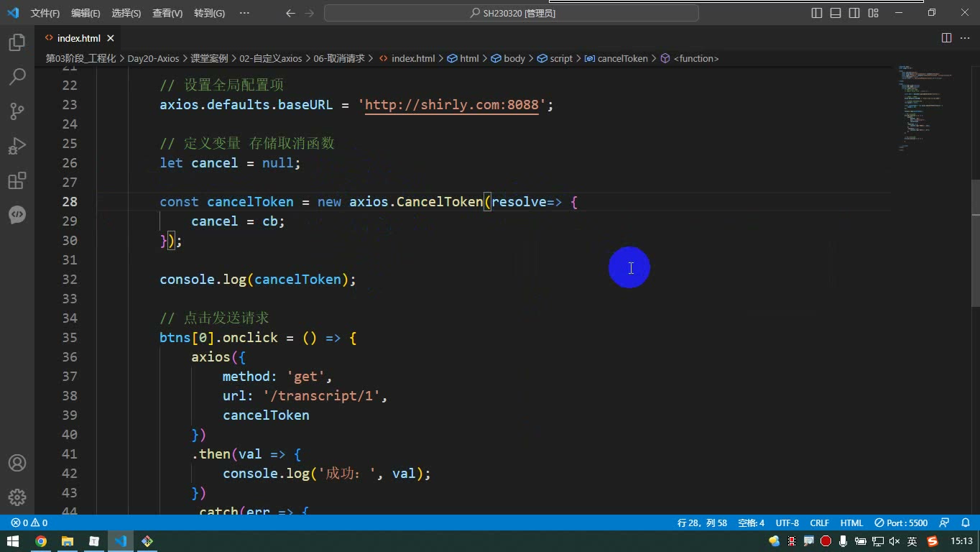Expand the hidden menu items ellipsis
Image resolution: width=980 pixels, height=552 pixels.
[244, 13]
